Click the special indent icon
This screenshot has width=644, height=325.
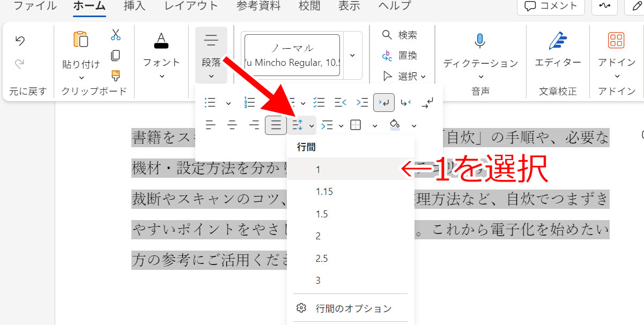(x=327, y=125)
